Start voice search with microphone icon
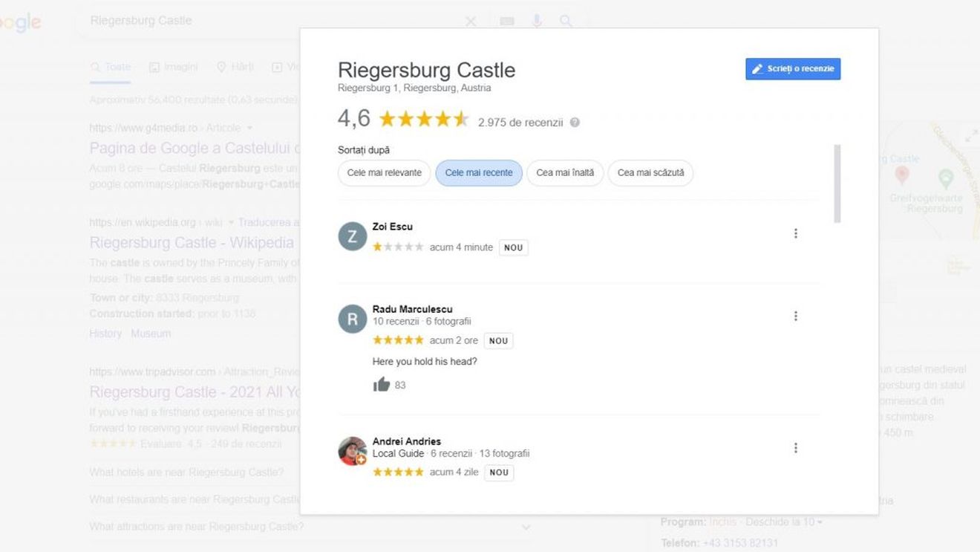Screen dimensions: 980x552 [537, 21]
